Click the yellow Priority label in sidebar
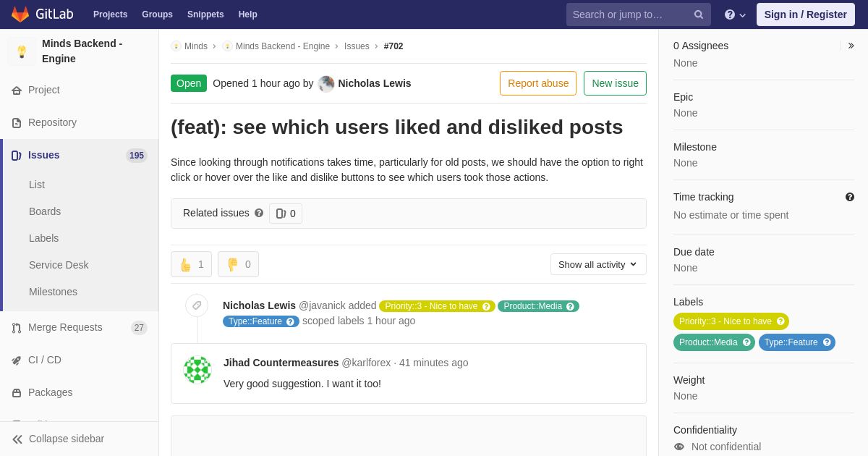Screen dimensions: 868x456 point(731,321)
